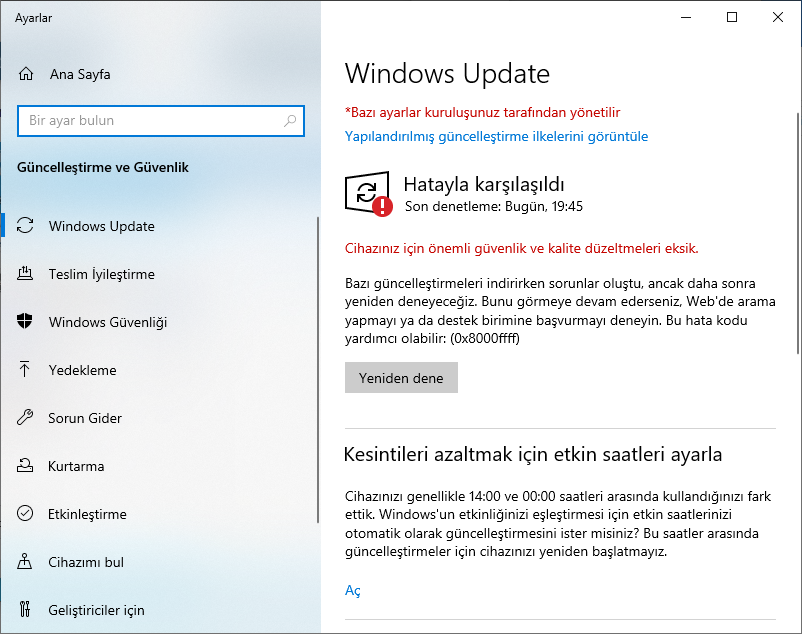Minimize the Ayarlar window
Viewport: 802px width, 634px height.
coord(686,17)
